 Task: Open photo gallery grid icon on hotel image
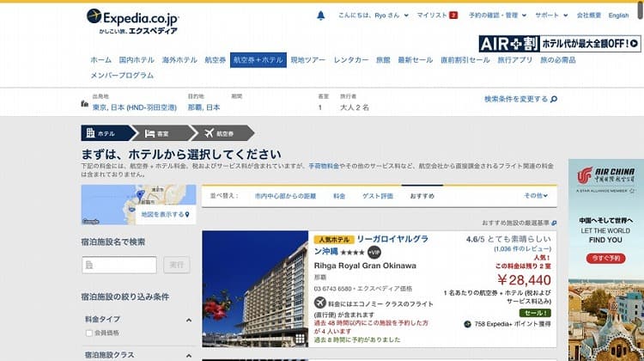(x=301, y=339)
